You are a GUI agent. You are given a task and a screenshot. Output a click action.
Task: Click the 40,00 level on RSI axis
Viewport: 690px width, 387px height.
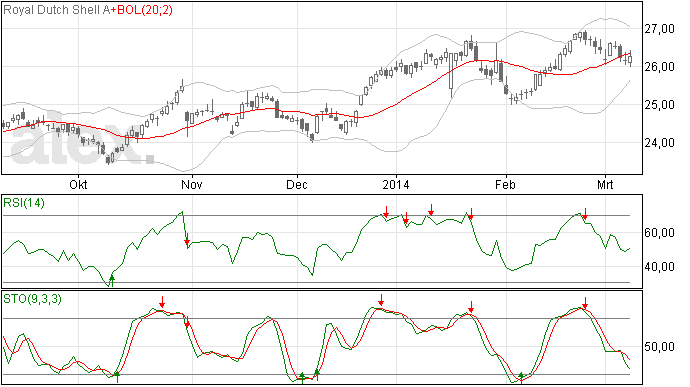pos(659,267)
